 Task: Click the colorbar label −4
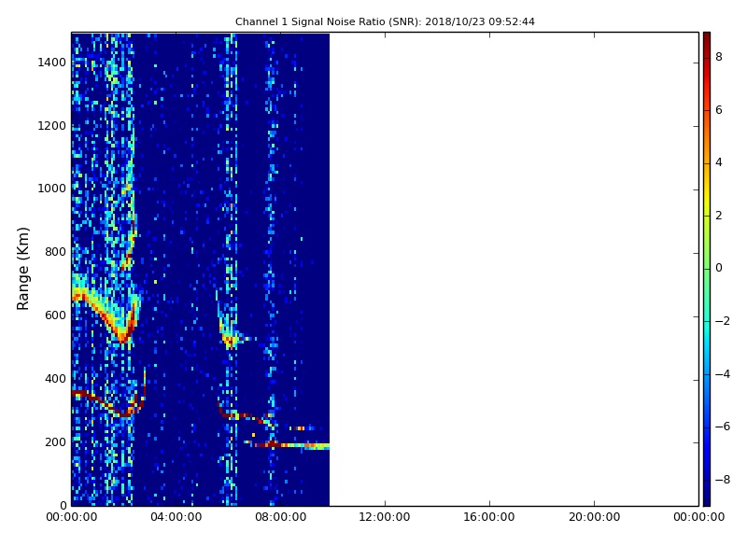pyautogui.click(x=723, y=374)
